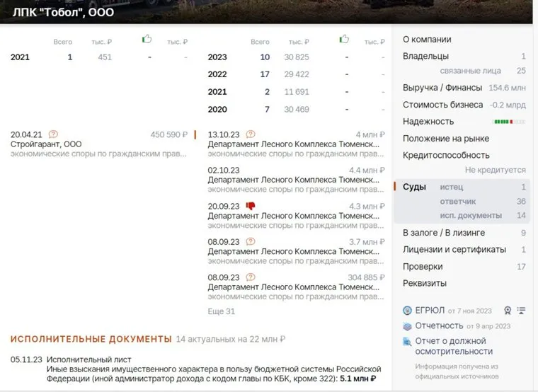Click the ЕГРЮL globe icon
This screenshot has height=392, width=538.
click(x=407, y=311)
